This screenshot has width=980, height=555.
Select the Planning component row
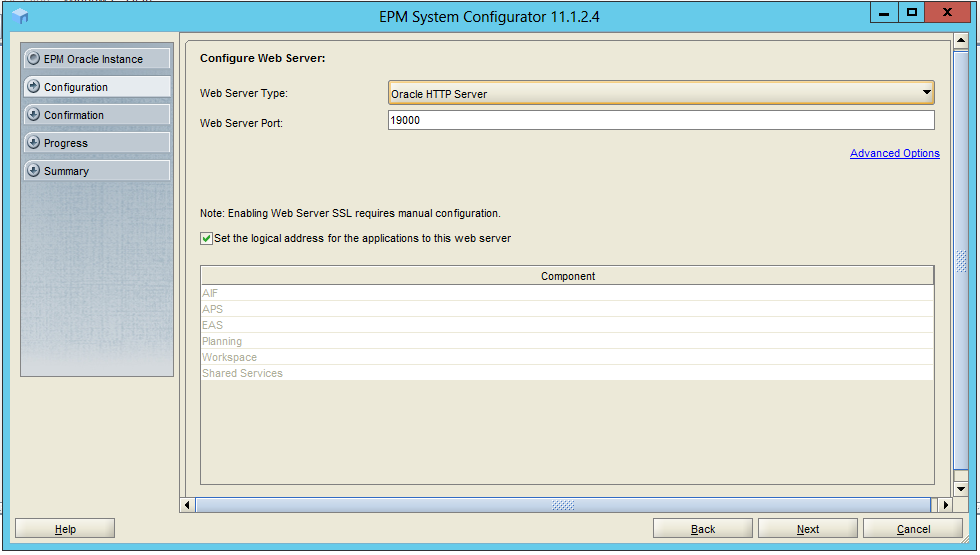pyautogui.click(x=568, y=341)
